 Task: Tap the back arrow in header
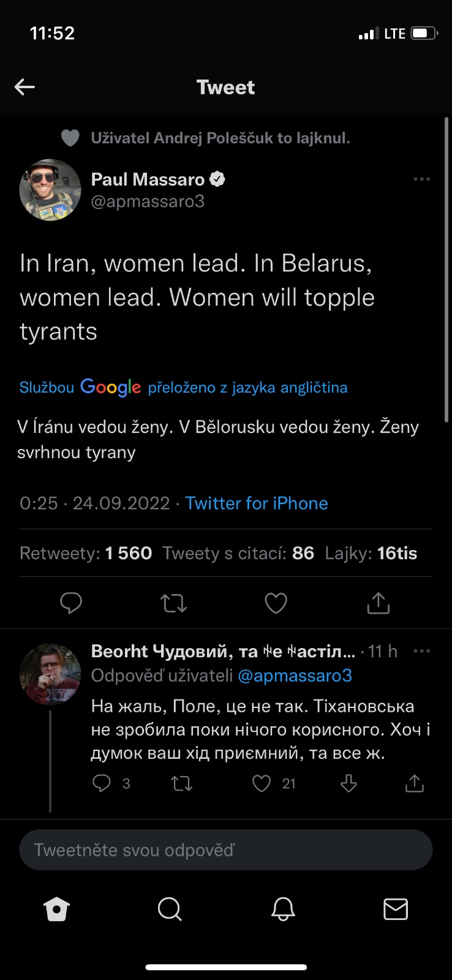coord(24,87)
